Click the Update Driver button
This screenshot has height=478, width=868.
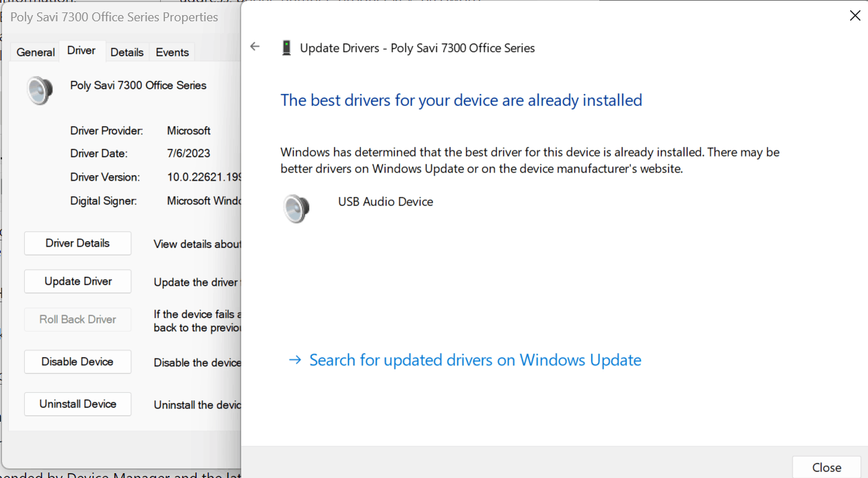point(78,281)
